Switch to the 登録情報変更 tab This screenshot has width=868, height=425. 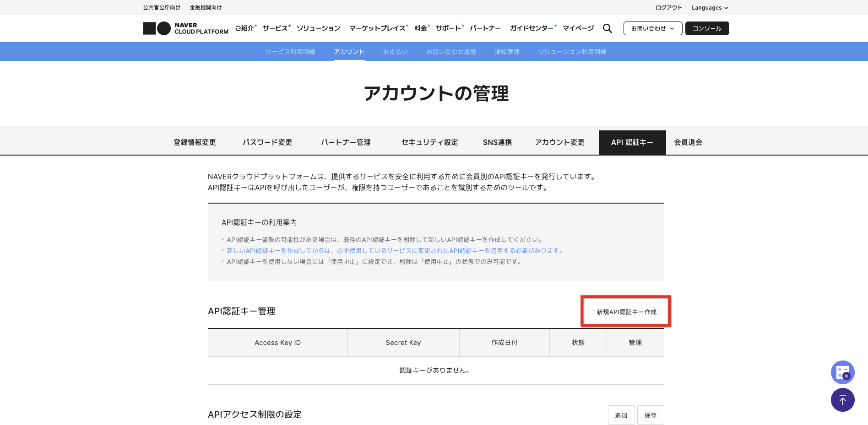tap(195, 142)
